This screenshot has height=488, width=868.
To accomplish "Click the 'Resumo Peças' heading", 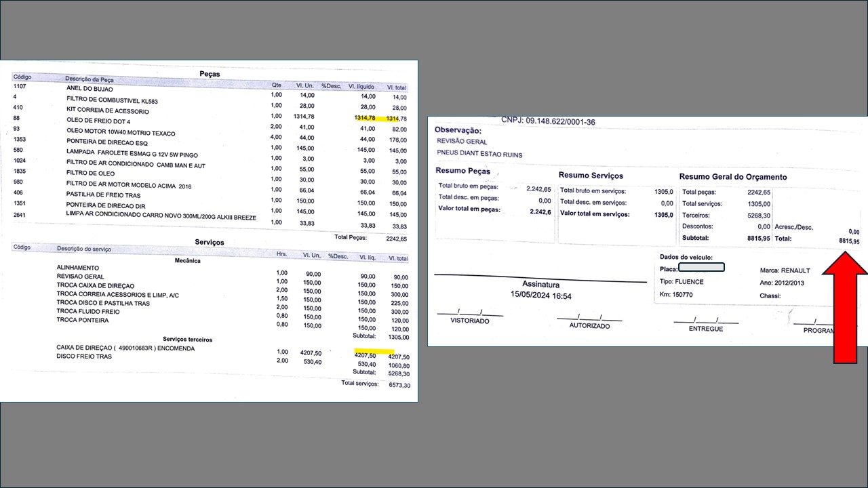I will 462,171.
